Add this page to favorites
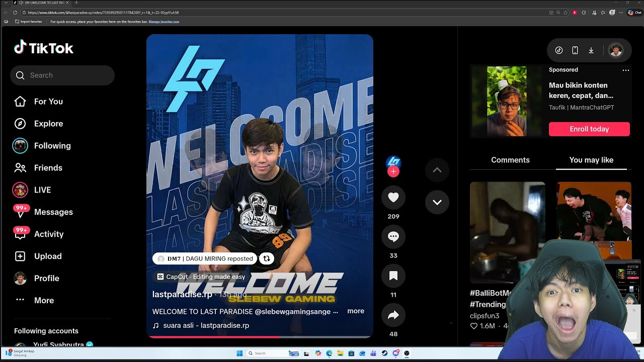 [x=567, y=13]
